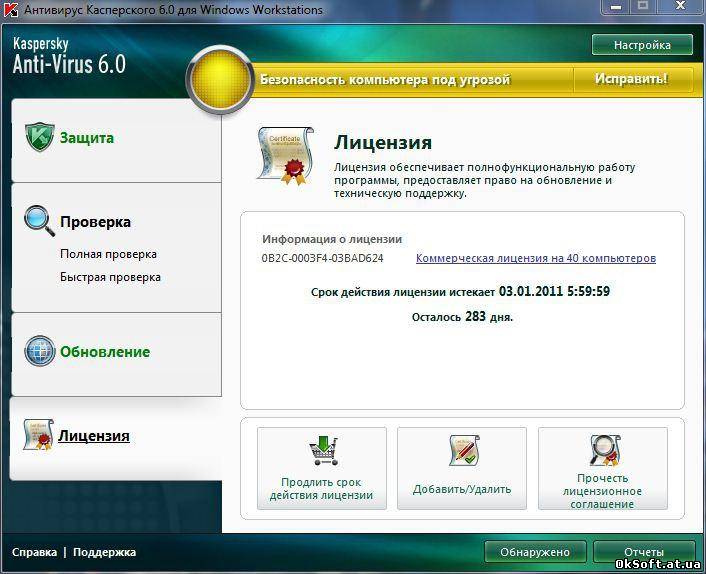Screen dimensions: 706x574
Task: Click license key 0B2C-0003F4-03BAD624 text
Action: (322, 258)
